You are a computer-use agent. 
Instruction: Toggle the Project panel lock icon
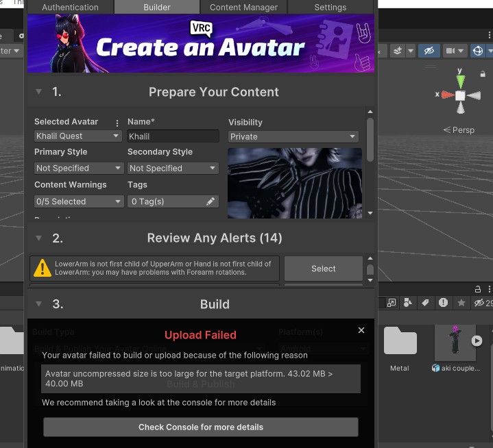(x=478, y=289)
